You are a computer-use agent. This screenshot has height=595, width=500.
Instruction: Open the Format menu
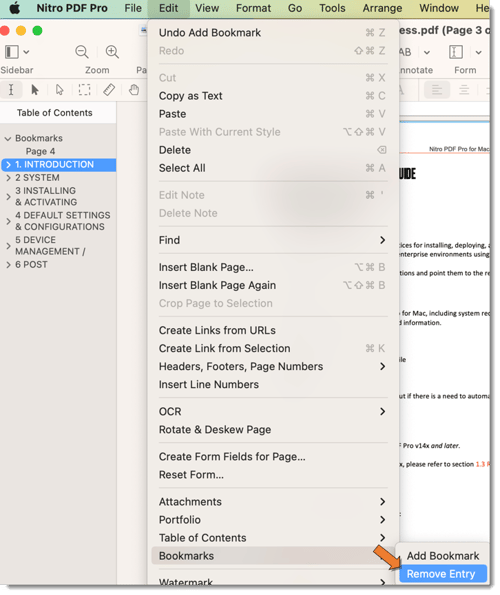(x=253, y=8)
